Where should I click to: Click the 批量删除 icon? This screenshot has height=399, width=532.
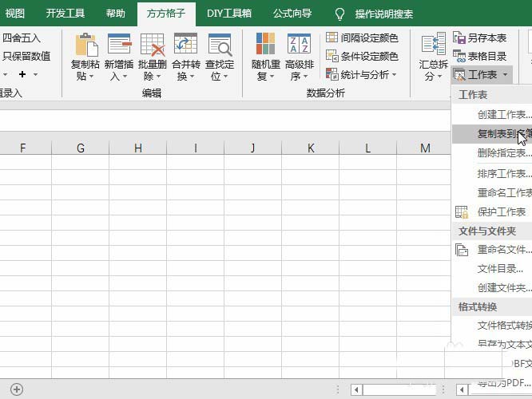[153, 45]
